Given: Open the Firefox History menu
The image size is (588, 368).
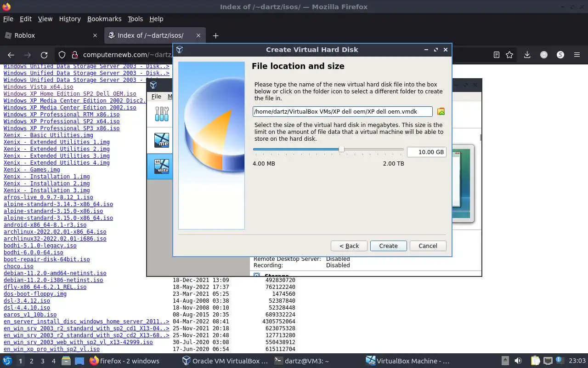Looking at the screenshot, I should pos(70,19).
